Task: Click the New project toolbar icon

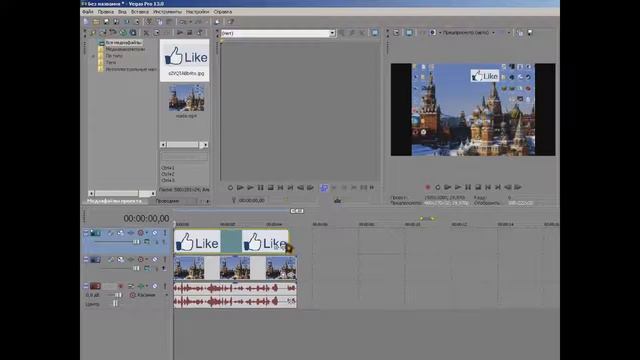Action: [x=86, y=22]
